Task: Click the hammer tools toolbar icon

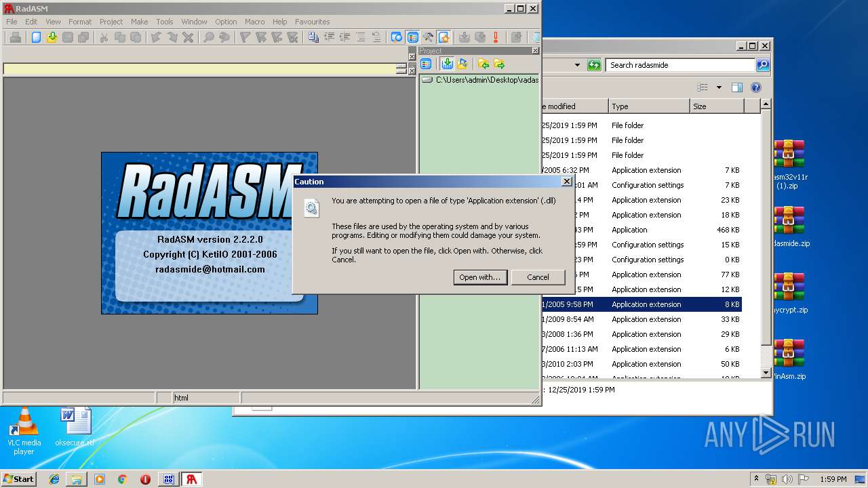Action: pos(428,37)
